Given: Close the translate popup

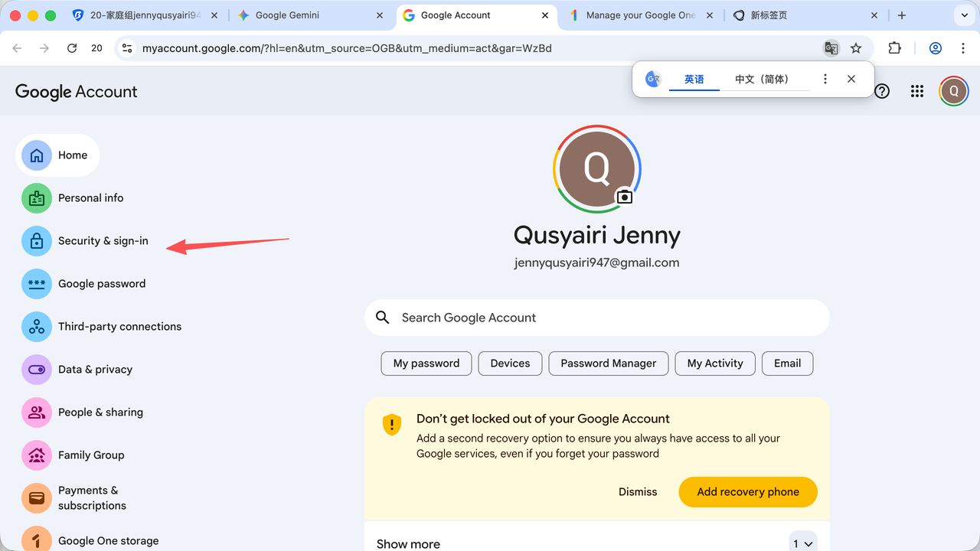Looking at the screenshot, I should 851,79.
